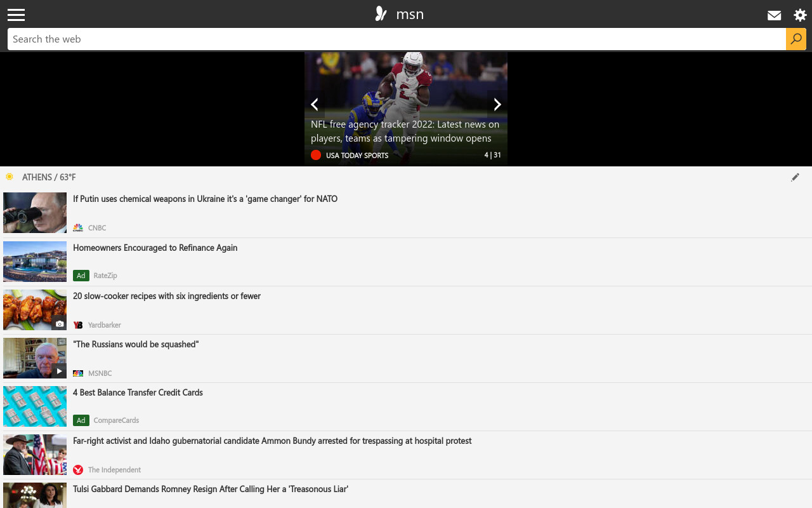Open the hamburger navigation menu
812x508 pixels.
[x=16, y=15]
